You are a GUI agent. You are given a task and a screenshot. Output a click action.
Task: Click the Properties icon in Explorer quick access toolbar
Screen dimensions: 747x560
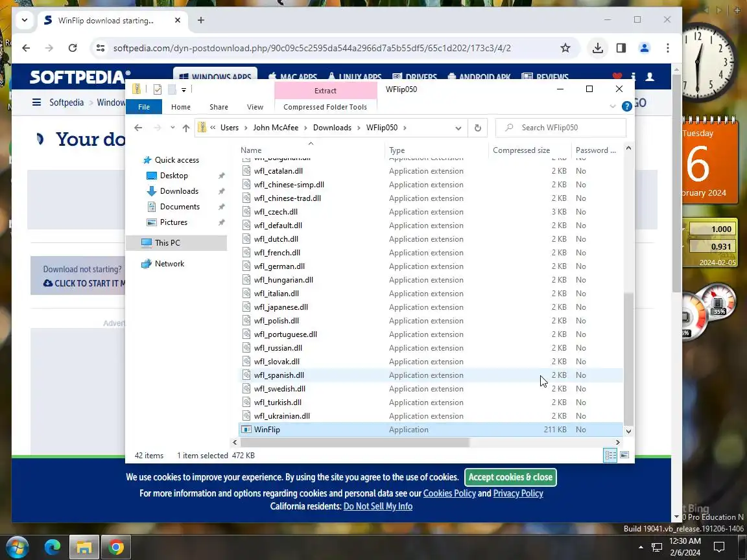pos(158,89)
